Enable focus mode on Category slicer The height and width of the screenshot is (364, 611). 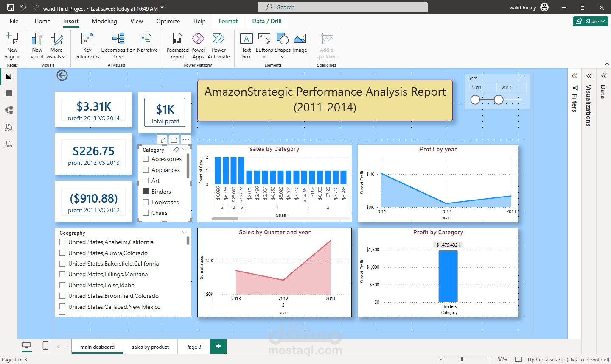[174, 140]
